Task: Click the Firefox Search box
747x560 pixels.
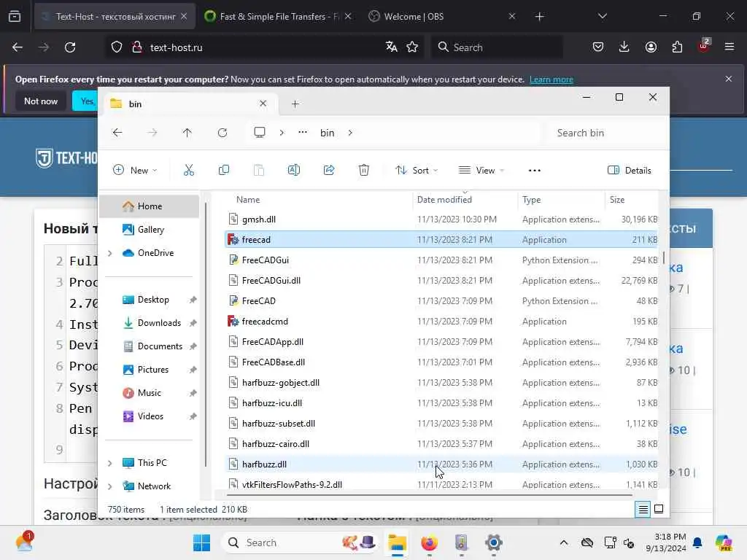Action: tap(497, 47)
